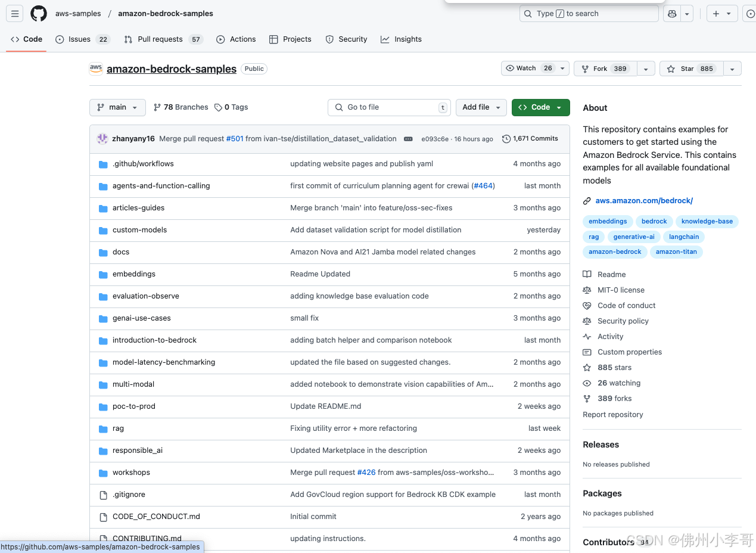Click the .gitignore file icon
Viewport: 756px width, 553px height.
[x=103, y=495]
